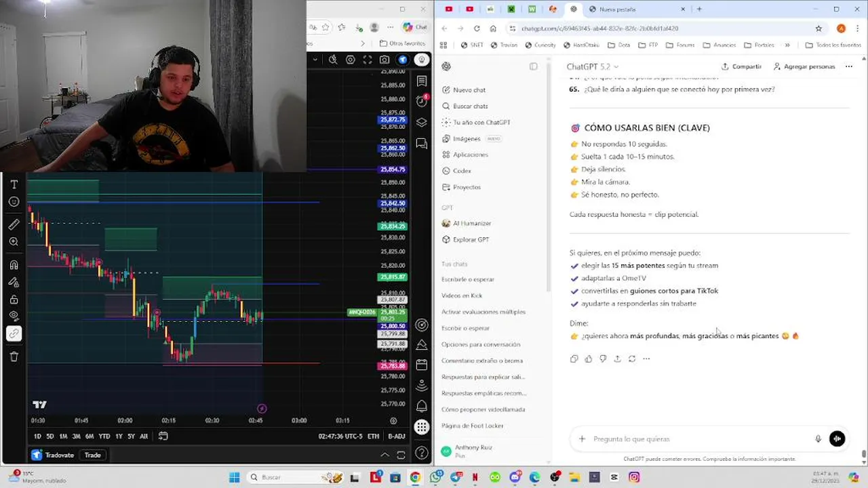The width and height of the screenshot is (868, 488).
Task: Open the Tradovate broker panel tab
Action: [53, 455]
